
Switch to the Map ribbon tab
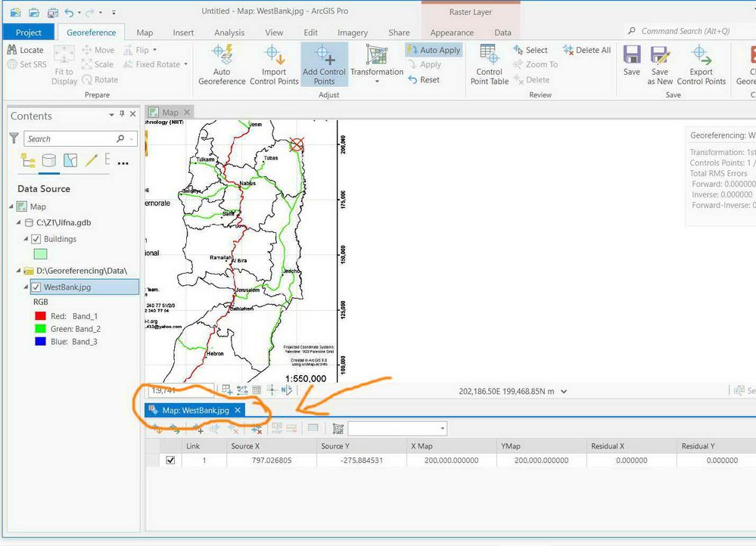tap(145, 33)
